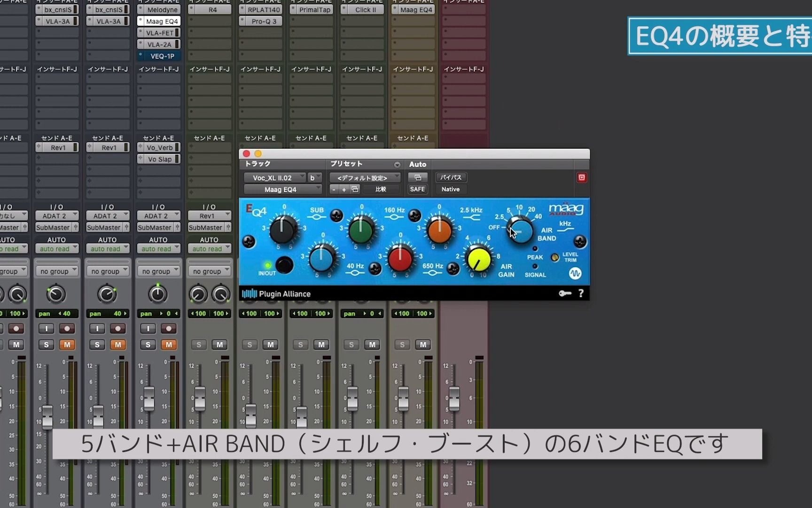Click the red 650 Hz gain knob
Screen dimensions: 812x508
coord(400,259)
